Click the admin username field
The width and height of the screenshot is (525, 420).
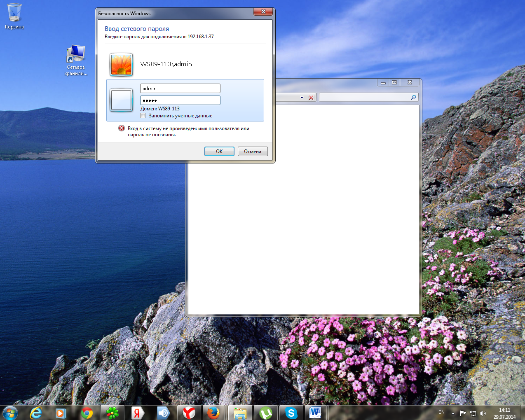point(180,88)
